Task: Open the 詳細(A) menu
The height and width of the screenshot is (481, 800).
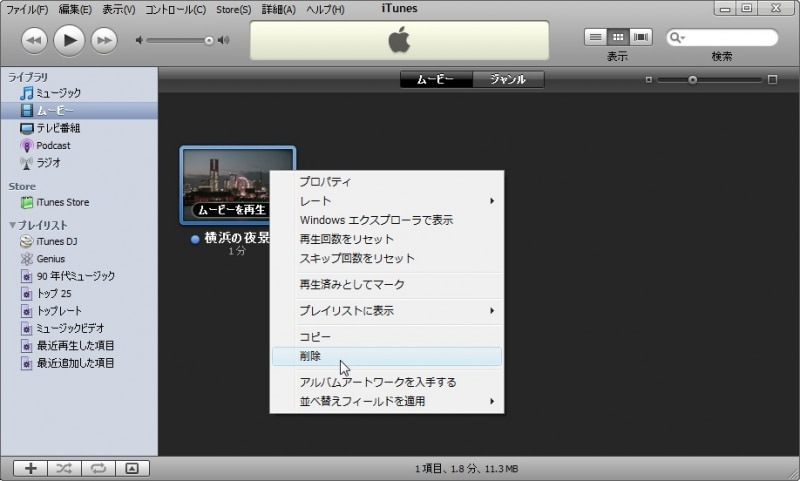Action: [x=279, y=9]
